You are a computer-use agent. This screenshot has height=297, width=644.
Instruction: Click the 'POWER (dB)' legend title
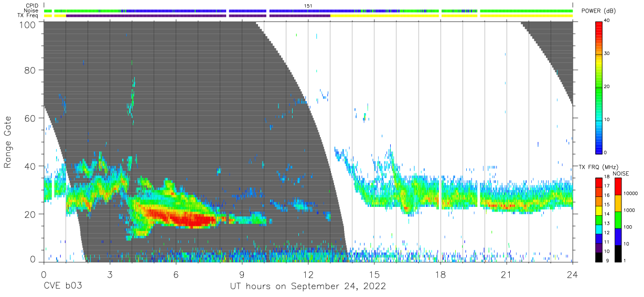click(x=597, y=11)
